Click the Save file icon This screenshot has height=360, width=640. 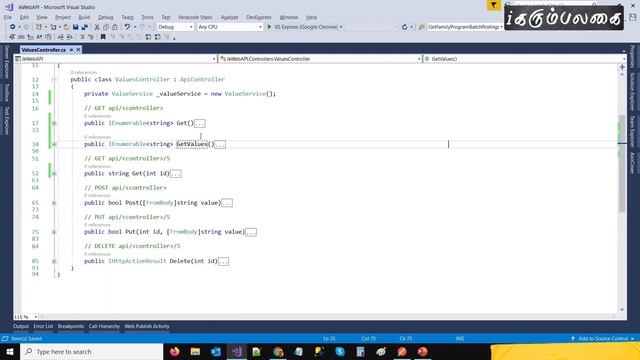tap(76, 27)
